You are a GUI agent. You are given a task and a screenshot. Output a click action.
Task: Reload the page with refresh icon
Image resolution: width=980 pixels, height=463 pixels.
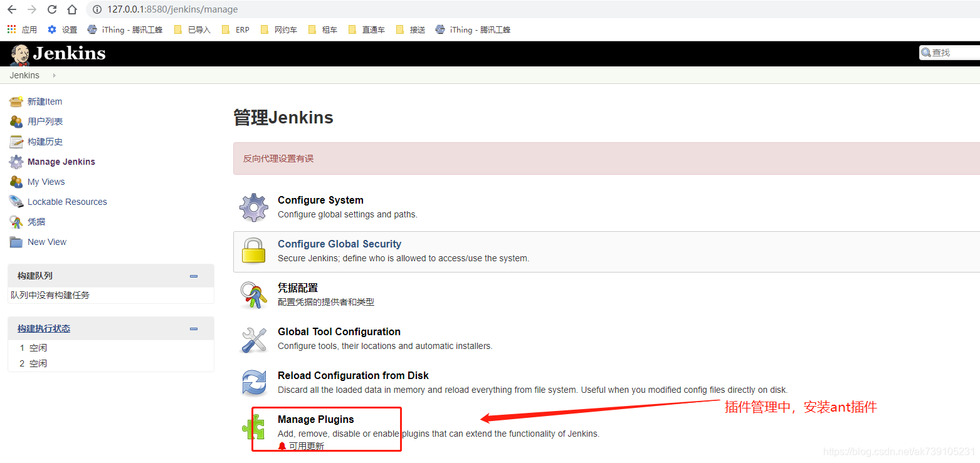click(52, 9)
